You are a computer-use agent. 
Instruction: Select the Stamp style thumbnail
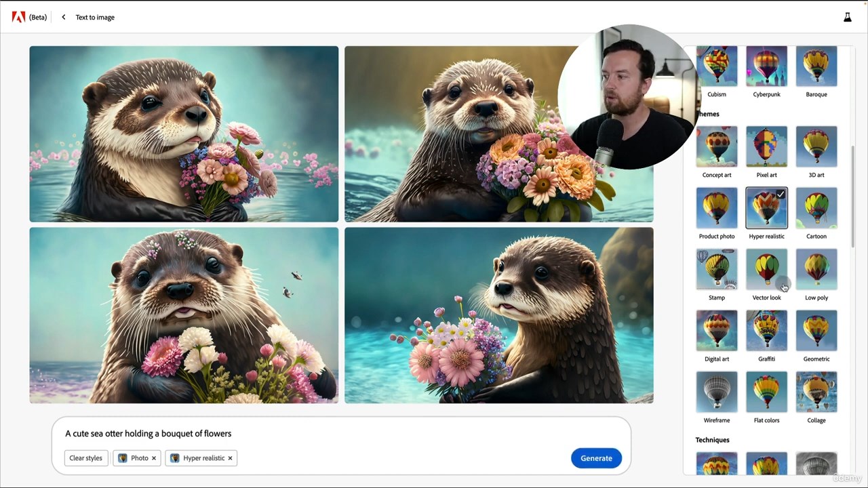(716, 269)
